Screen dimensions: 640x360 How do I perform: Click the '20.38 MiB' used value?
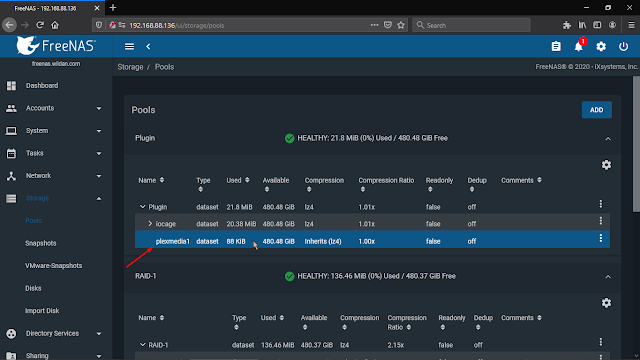[x=241, y=224]
